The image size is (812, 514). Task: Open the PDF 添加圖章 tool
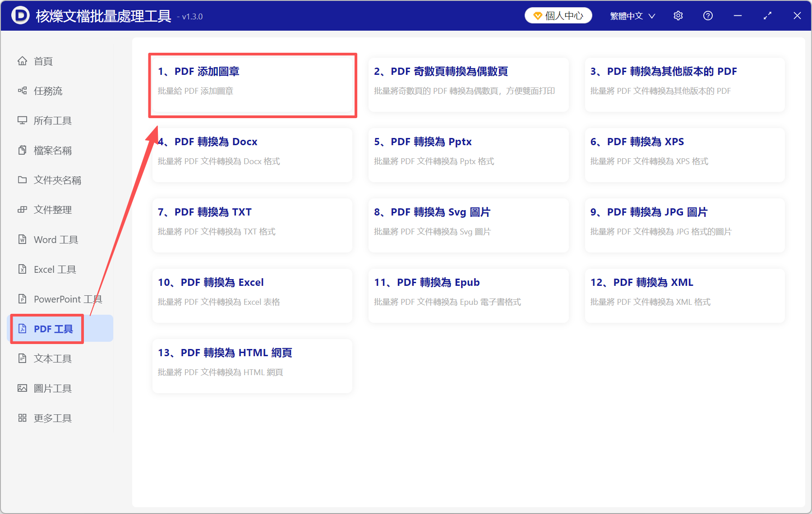click(x=252, y=85)
